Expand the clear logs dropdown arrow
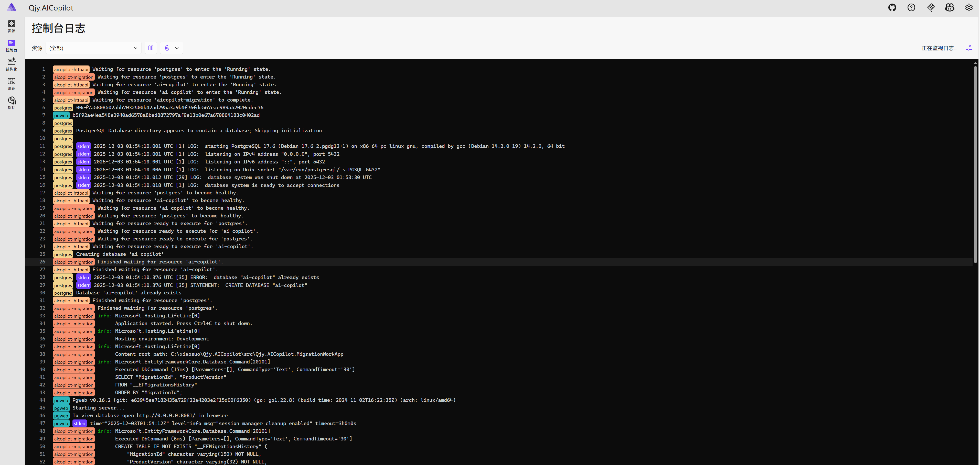980x465 pixels. (177, 48)
